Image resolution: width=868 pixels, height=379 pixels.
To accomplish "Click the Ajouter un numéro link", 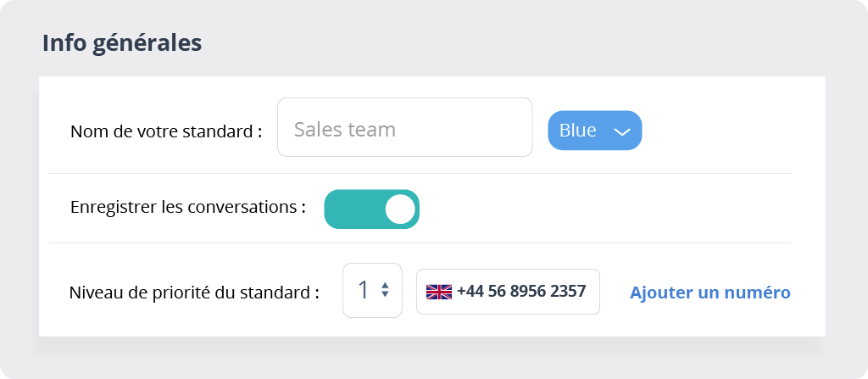I will pos(710,292).
